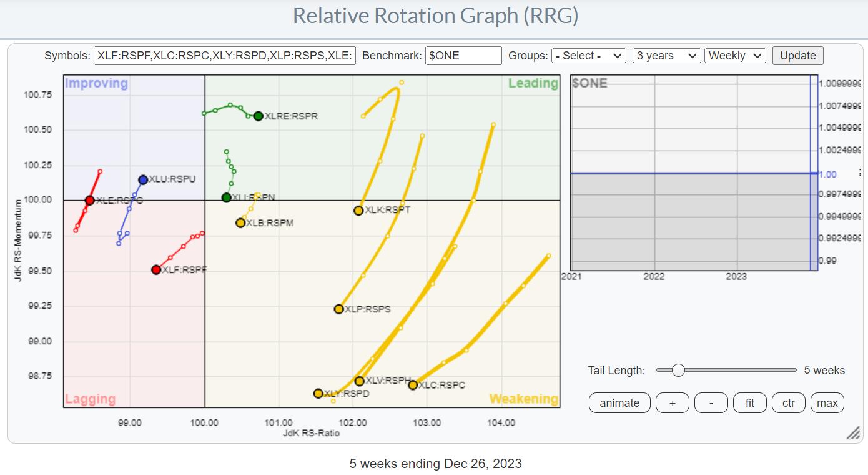The width and height of the screenshot is (868, 475).
Task: Click the fit button
Action: coord(750,403)
